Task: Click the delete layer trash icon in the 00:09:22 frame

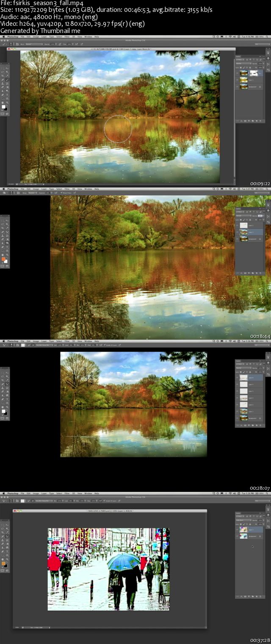Action: coord(261,121)
